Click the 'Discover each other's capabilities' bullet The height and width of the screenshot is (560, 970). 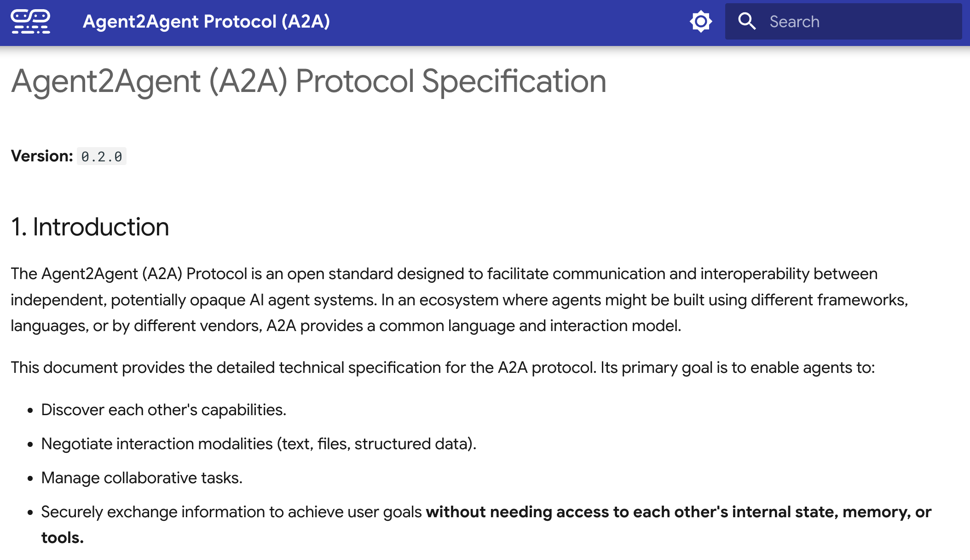163,410
